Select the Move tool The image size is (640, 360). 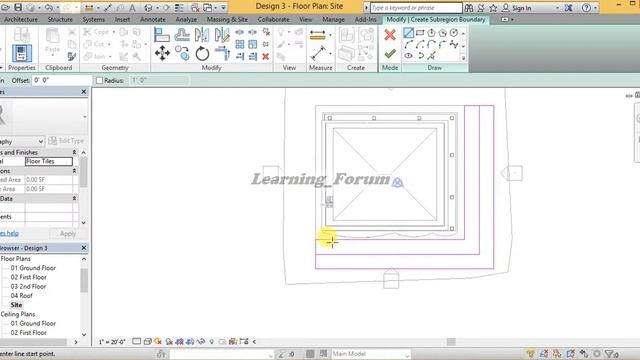tap(162, 53)
